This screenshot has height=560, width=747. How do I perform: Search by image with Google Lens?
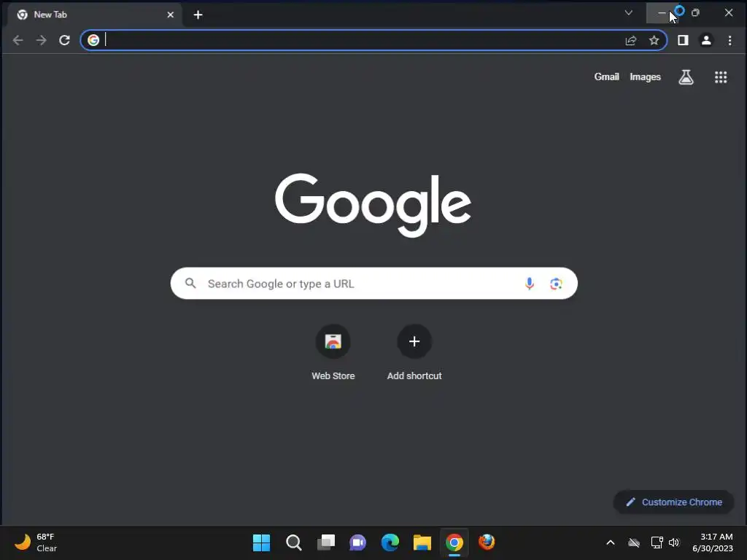click(x=556, y=284)
